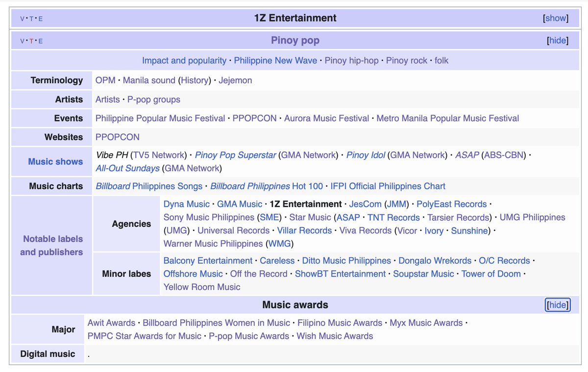This screenshot has height=372, width=588.
Task: Open TNT Records link
Action: [393, 218]
